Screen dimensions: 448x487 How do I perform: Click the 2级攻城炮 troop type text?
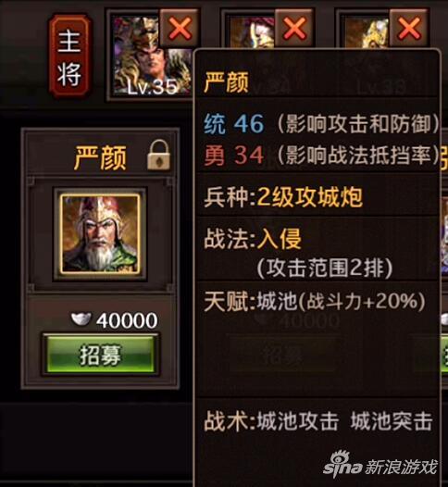pos(310,197)
